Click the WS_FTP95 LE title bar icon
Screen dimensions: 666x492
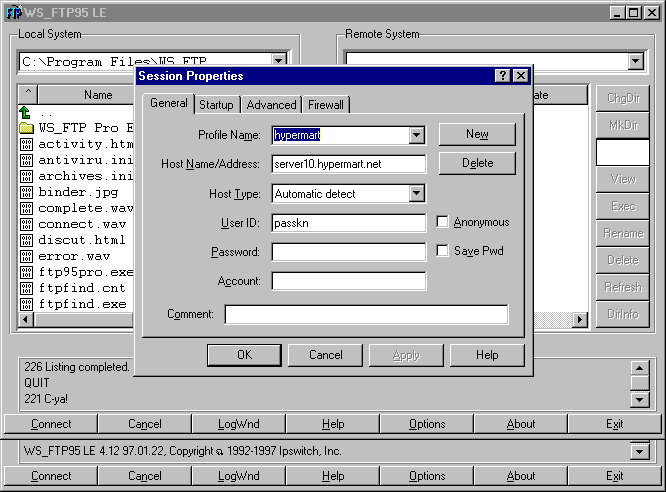coord(14,12)
